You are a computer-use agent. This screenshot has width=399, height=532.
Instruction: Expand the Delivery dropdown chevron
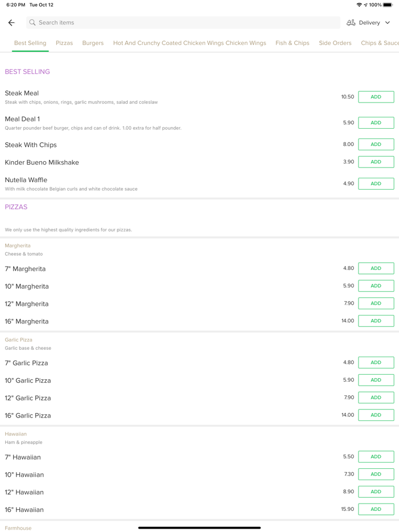click(x=388, y=23)
